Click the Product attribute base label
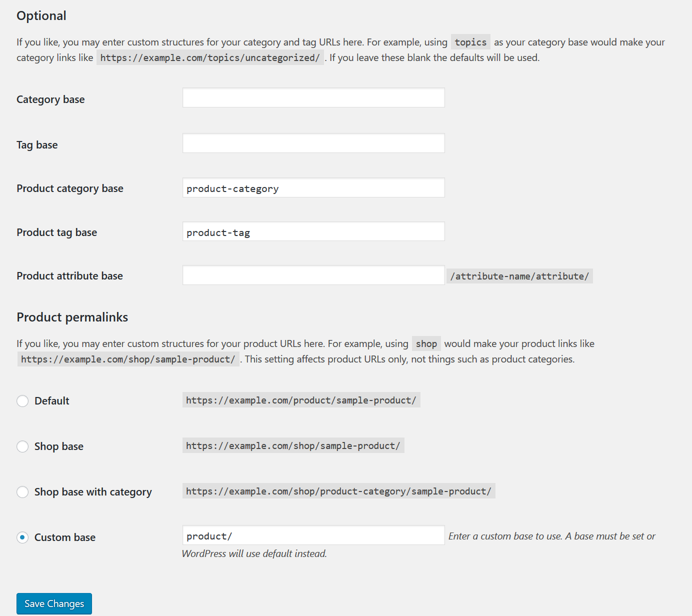Viewport: 692px width, 616px height. 69,276
